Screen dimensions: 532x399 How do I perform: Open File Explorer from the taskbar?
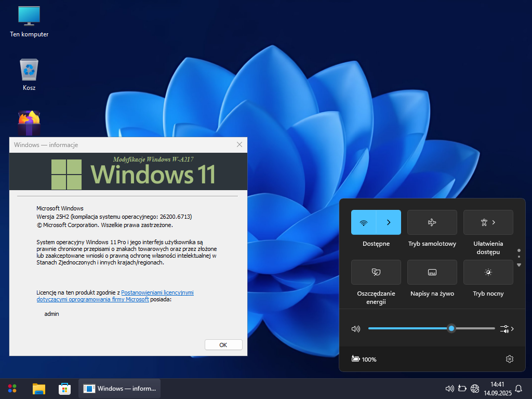pyautogui.click(x=39, y=389)
